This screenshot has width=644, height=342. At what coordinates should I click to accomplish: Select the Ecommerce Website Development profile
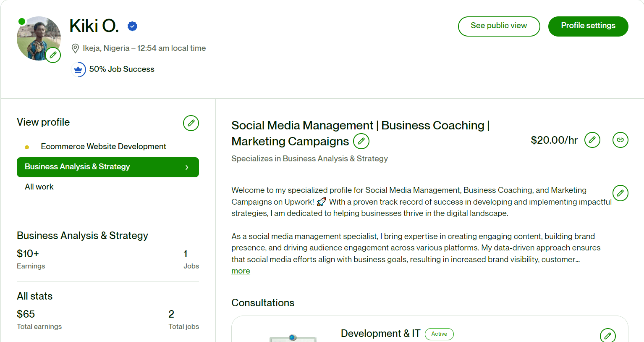103,147
